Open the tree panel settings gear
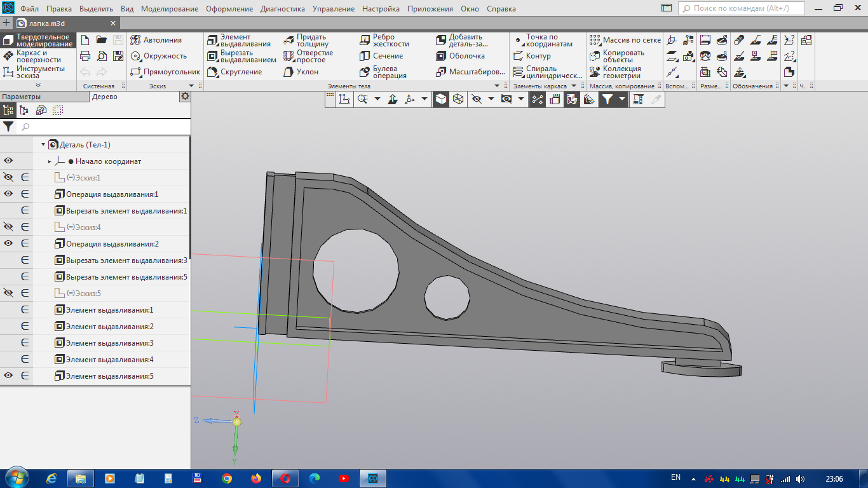The width and height of the screenshot is (868, 488). [185, 96]
